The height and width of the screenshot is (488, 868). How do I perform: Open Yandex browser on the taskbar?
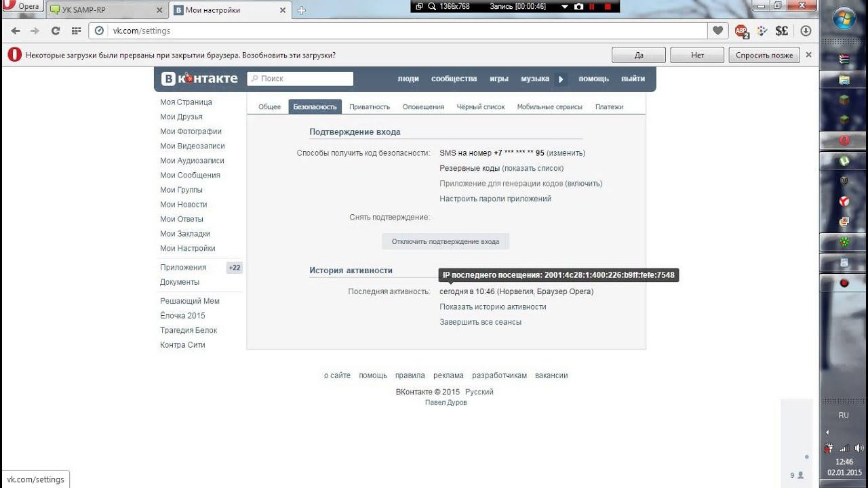pos(844,201)
